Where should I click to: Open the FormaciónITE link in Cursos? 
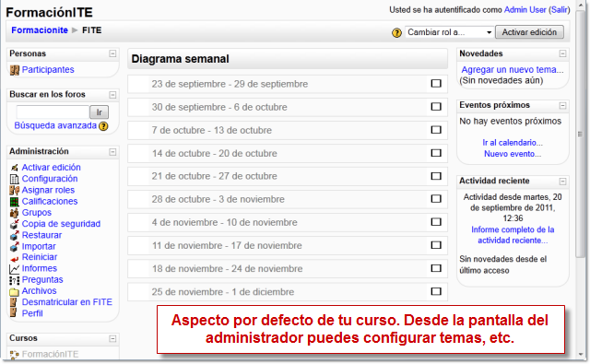50,354
